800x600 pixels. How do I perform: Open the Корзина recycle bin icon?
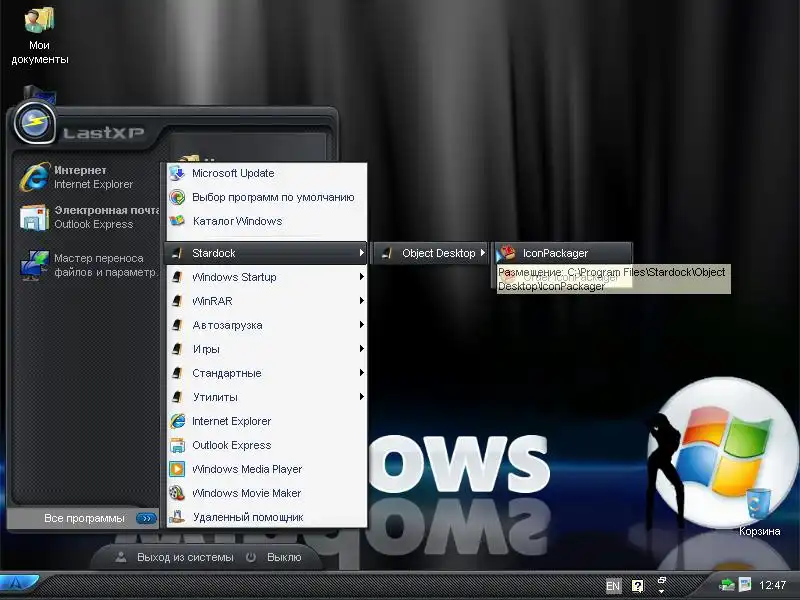pyautogui.click(x=759, y=512)
